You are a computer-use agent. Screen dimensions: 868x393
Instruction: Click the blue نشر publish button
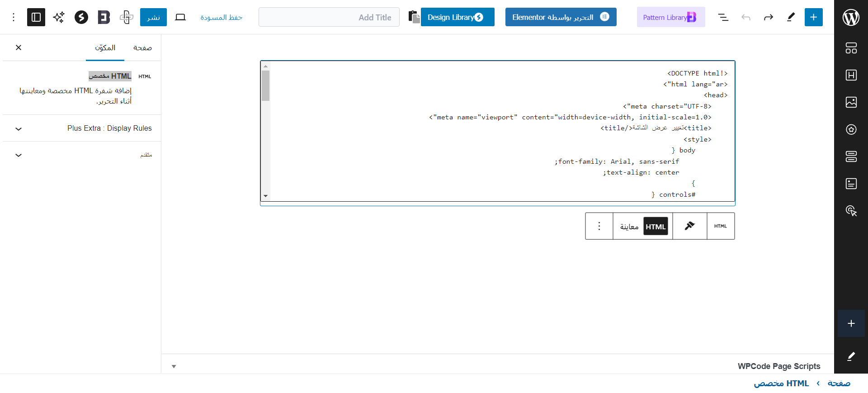click(x=153, y=17)
